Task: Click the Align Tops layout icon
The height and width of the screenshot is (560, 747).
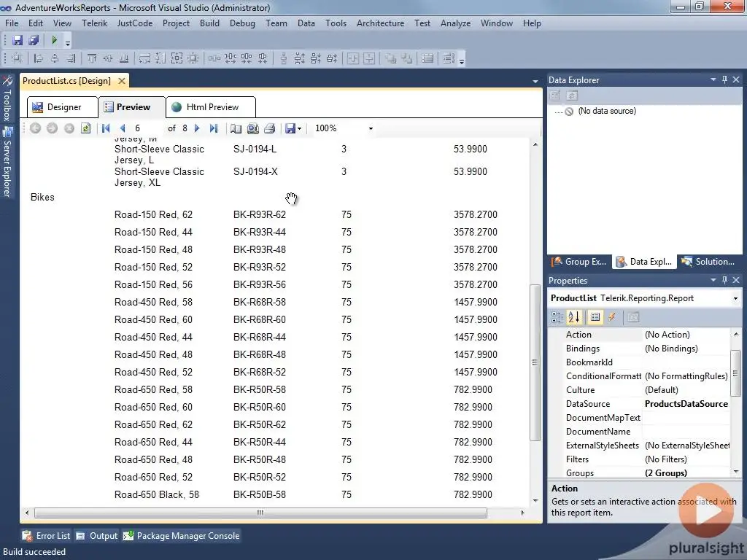Action: point(91,58)
